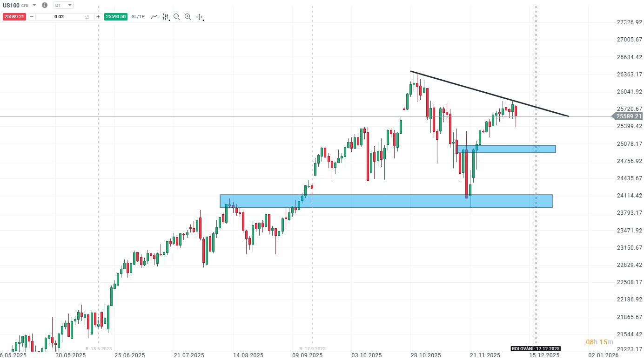
Task: Toggle the SL/TP option
Action: click(x=138, y=17)
